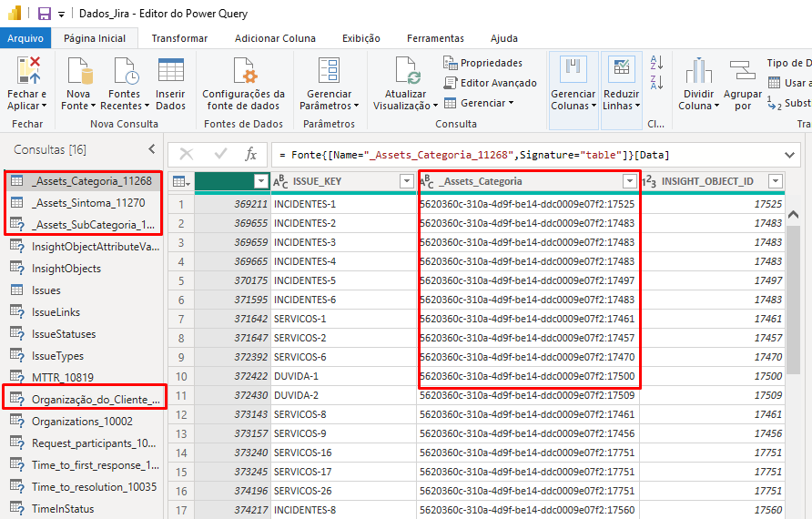
Task: Select IssueTypes query
Action: point(83,356)
